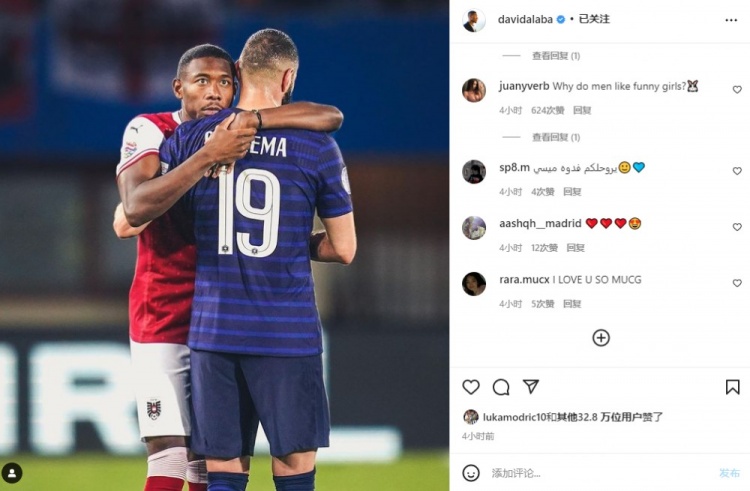
Task: Like the sp8.m comment heart
Action: coord(737,171)
